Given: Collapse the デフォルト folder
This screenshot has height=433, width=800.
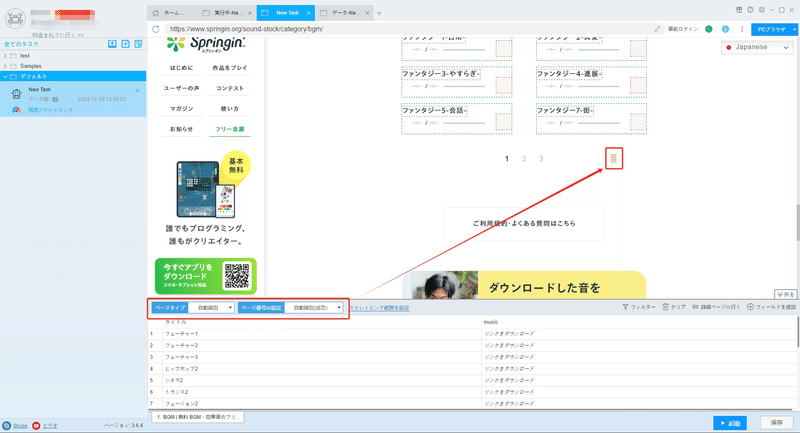Looking at the screenshot, I should click(5, 77).
